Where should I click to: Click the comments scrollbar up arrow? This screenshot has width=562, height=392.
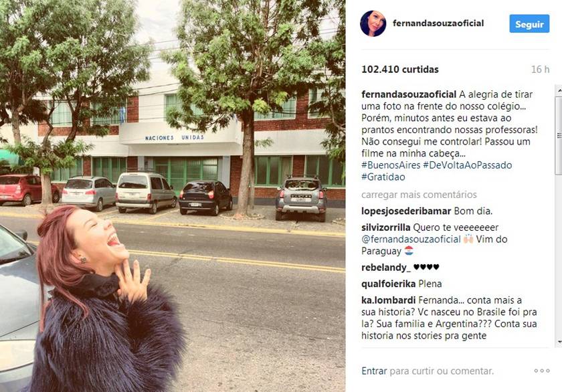tap(559, 92)
